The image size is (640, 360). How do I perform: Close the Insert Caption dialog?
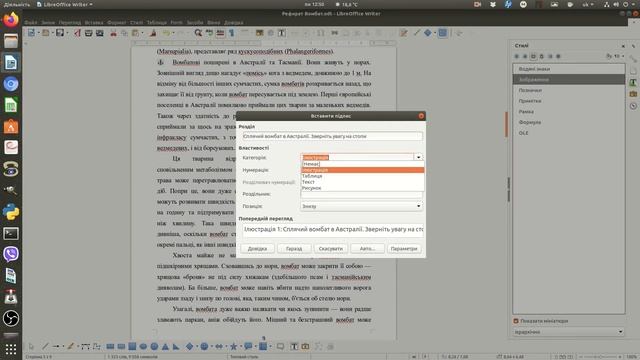tap(421, 116)
